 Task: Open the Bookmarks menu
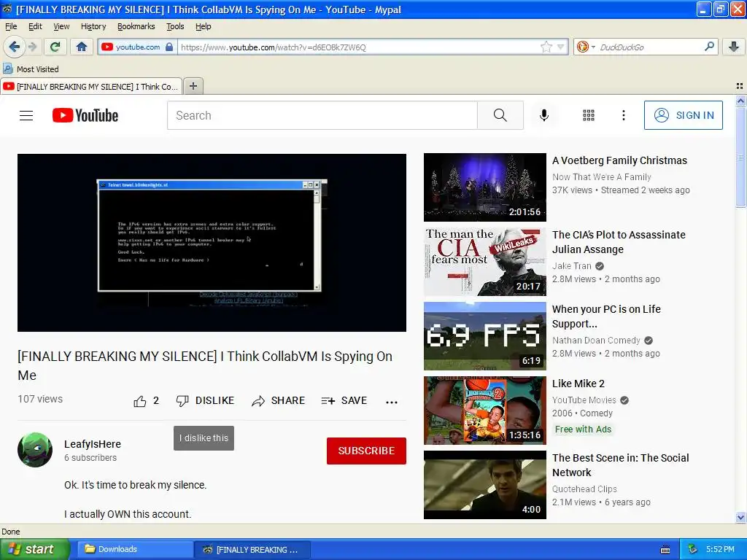click(x=136, y=26)
